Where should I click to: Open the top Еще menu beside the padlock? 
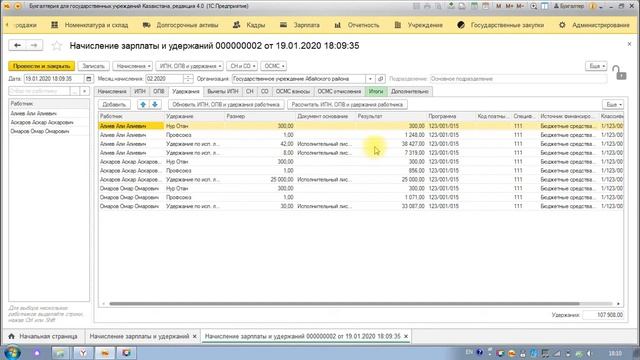[x=596, y=66]
